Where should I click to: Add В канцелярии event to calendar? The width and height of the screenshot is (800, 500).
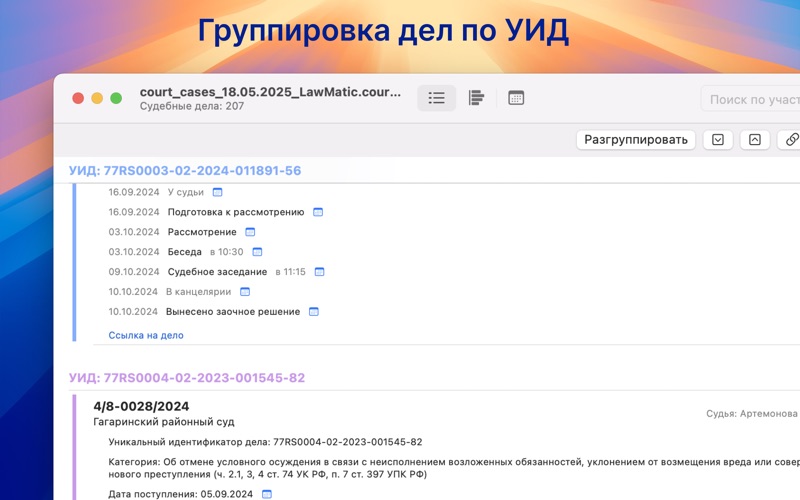pyautogui.click(x=245, y=292)
